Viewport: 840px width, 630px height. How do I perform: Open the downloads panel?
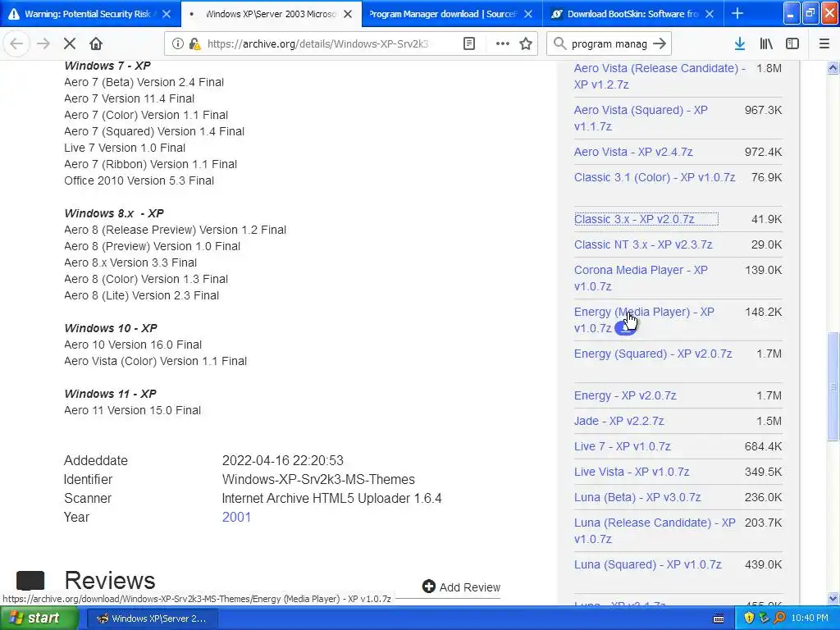click(740, 44)
